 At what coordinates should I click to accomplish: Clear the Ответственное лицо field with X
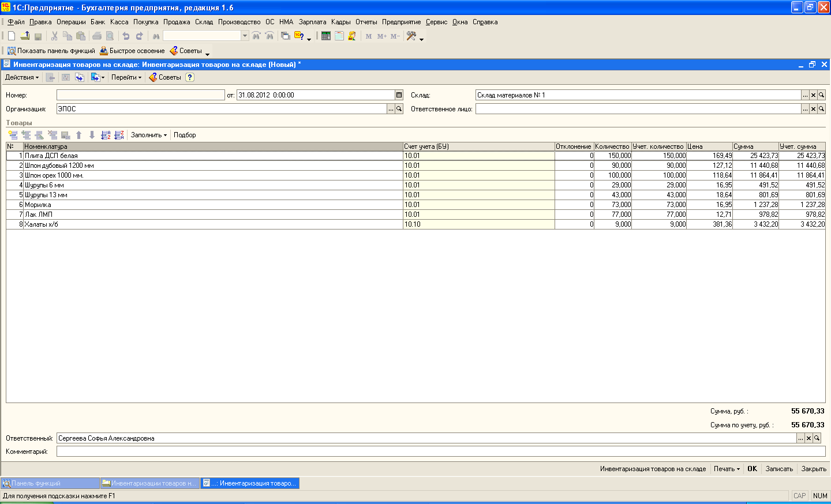click(x=813, y=109)
